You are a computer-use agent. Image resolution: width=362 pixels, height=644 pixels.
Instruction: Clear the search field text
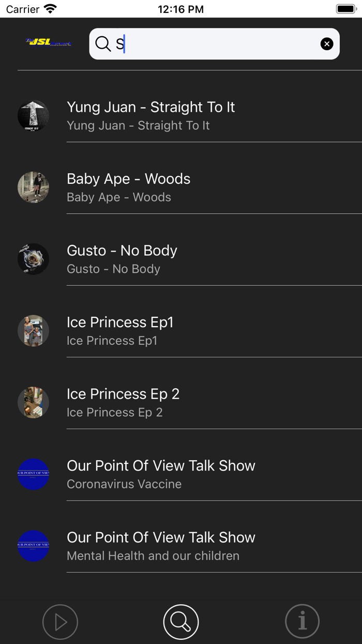click(327, 44)
